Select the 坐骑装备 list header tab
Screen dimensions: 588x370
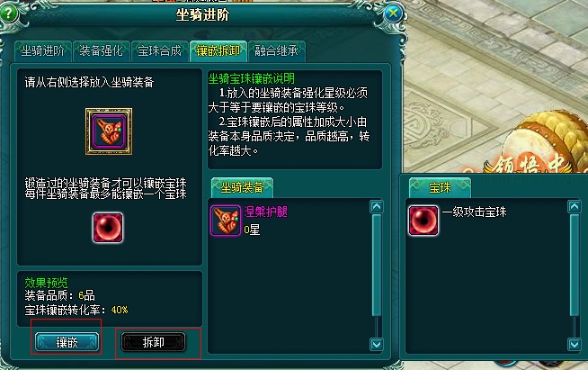click(242, 187)
